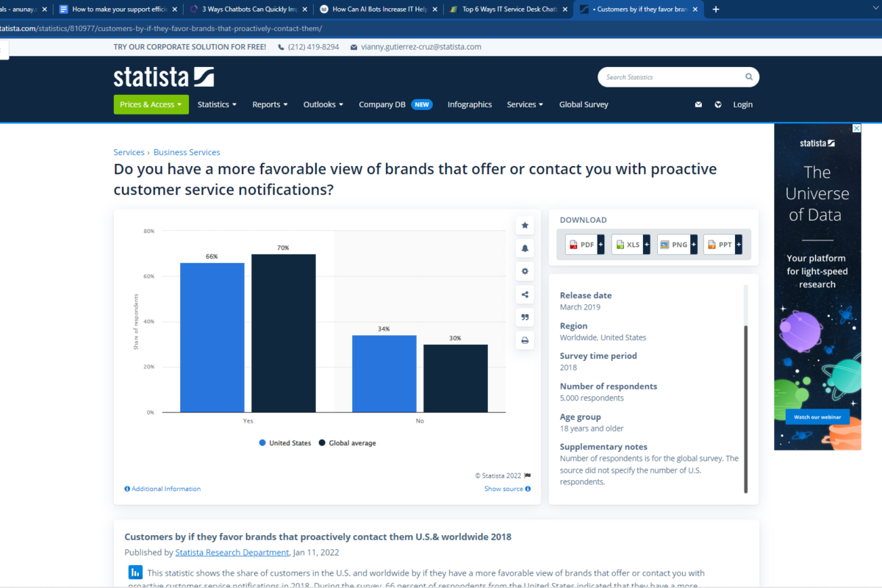Screen dimensions: 882x588
Task: Open the Business Services breadcrumb link
Action: (x=187, y=152)
